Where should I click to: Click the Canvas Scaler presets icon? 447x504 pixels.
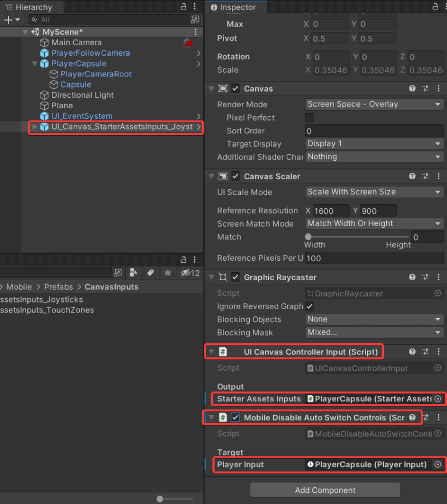(x=425, y=176)
